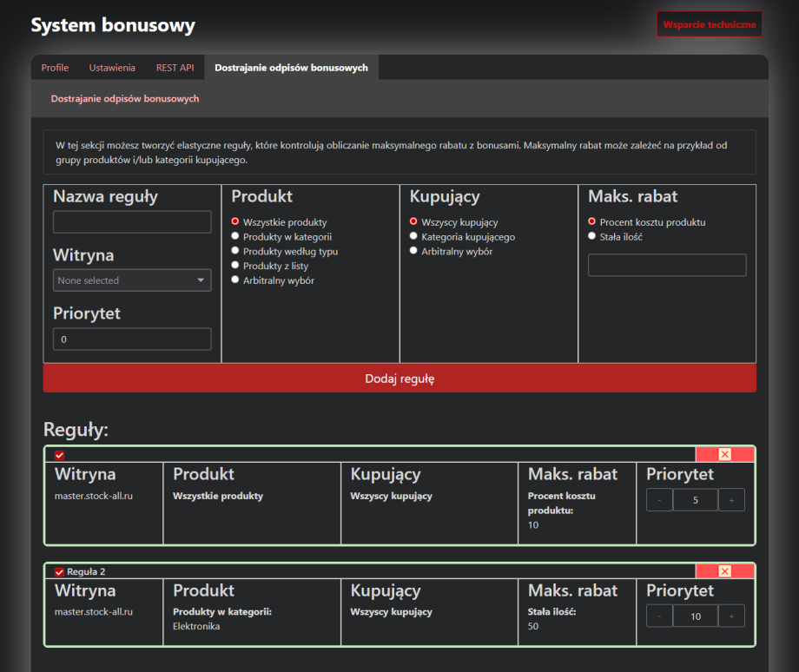Viewport: 799px width, 672px height.
Task: Increase priority of first rule with plus
Action: point(731,500)
